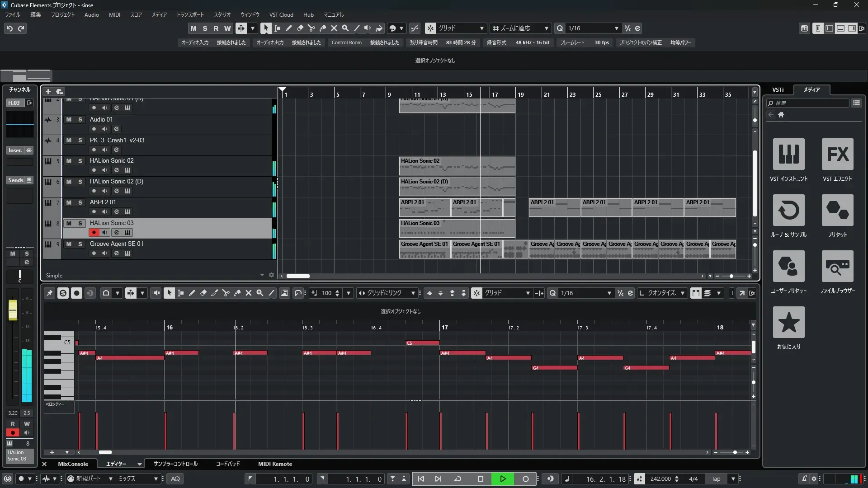Click the Play button in transport bar

[x=503, y=479]
